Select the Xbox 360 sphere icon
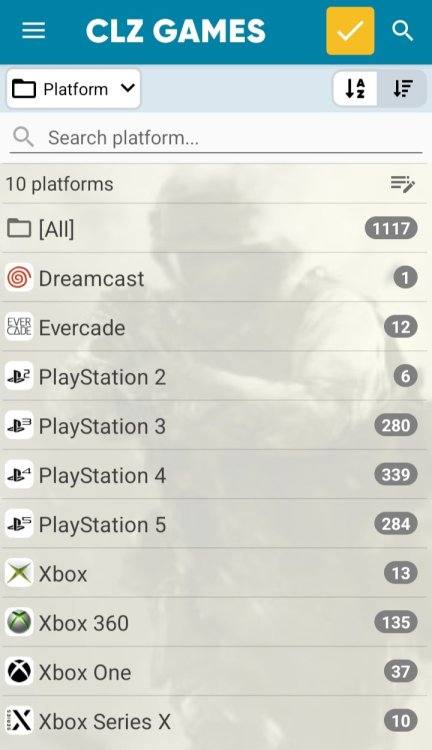This screenshot has width=432, height=750. pyautogui.click(x=19, y=622)
